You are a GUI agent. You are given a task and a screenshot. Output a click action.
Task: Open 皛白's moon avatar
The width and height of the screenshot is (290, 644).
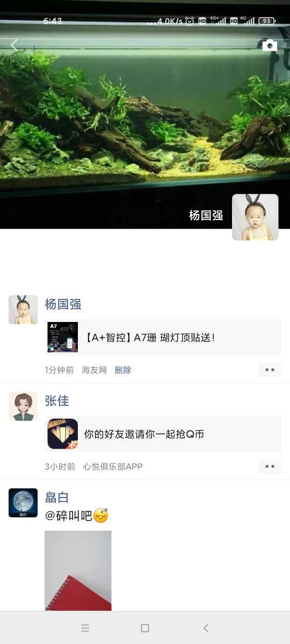point(23,503)
